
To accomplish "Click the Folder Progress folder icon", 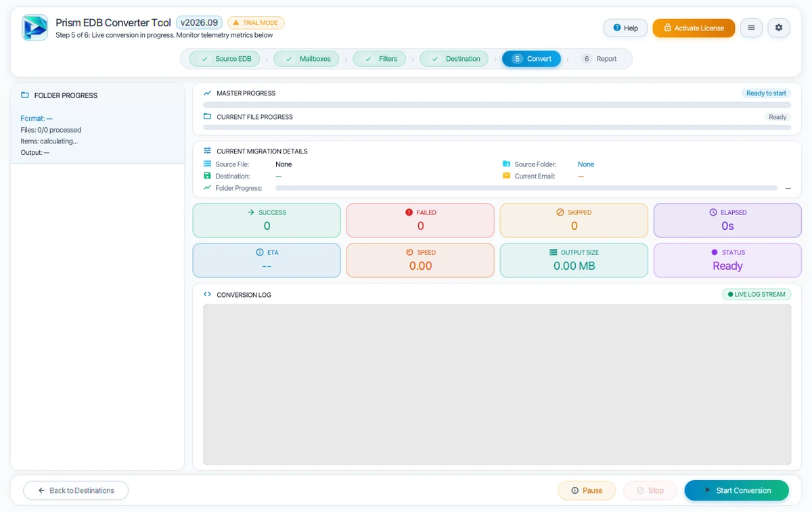I will click(25, 95).
